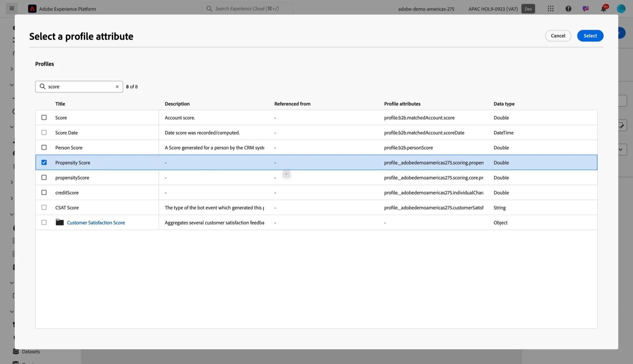Click the Dev sandbox badge
Image resolution: width=633 pixels, height=364 pixels.
[528, 9]
